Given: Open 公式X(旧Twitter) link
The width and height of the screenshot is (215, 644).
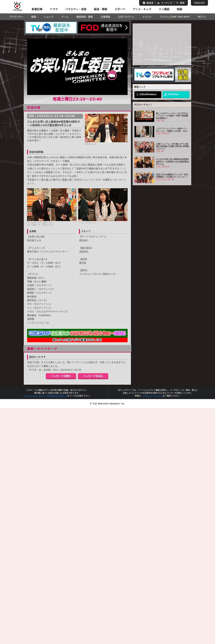Looking at the screenshot, I should (x=148, y=94).
